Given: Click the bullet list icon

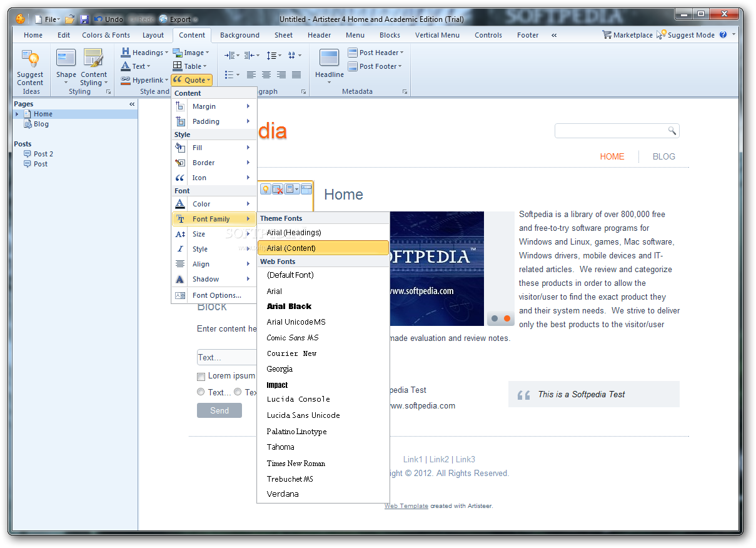Looking at the screenshot, I should [229, 74].
